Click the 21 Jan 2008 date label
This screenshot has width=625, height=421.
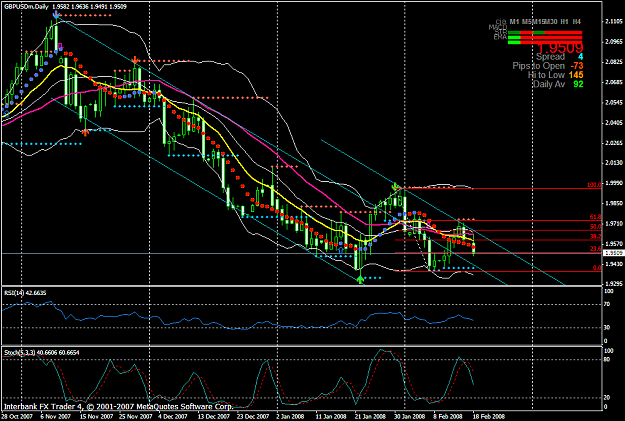[x=370, y=416]
